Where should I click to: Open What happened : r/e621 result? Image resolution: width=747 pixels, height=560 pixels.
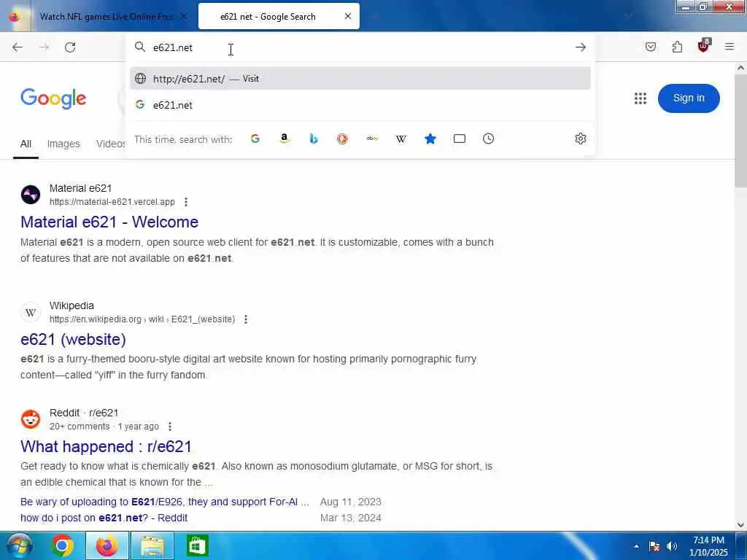(107, 446)
